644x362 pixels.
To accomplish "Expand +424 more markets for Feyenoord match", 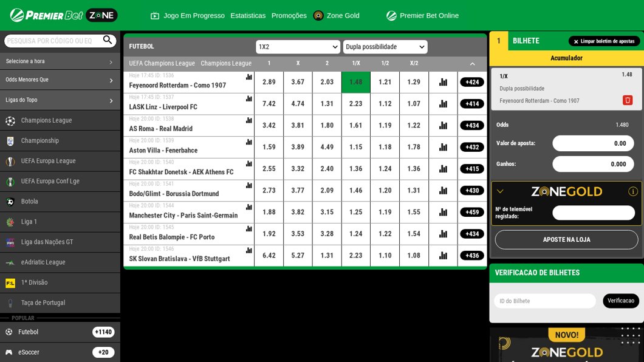I will 472,82.
